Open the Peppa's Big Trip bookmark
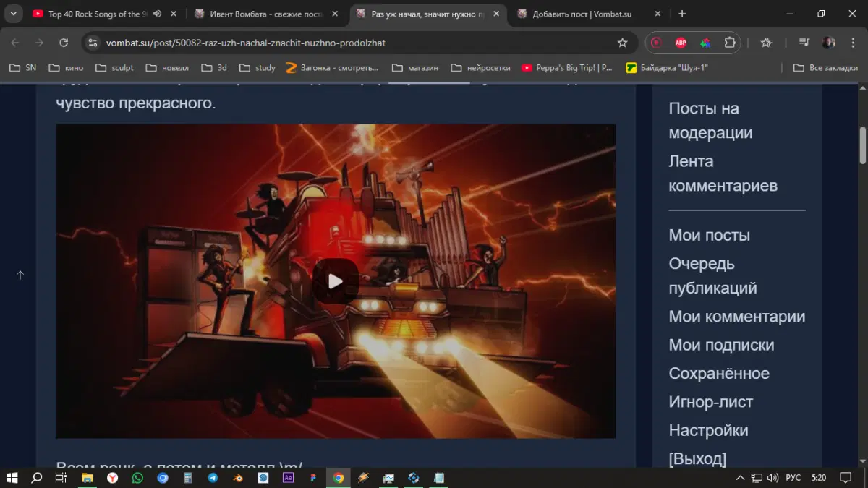 567,67
